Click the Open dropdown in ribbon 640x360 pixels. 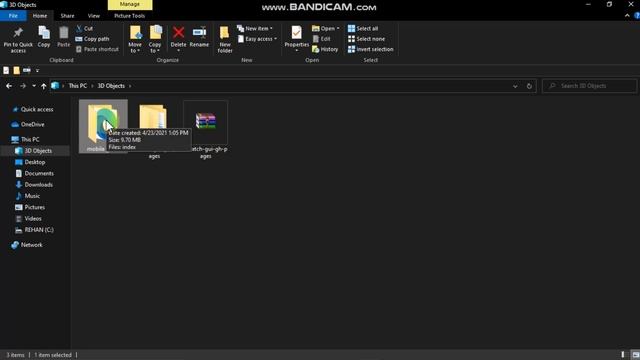pos(326,28)
